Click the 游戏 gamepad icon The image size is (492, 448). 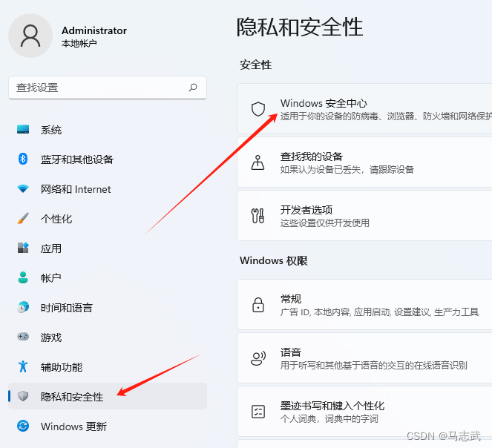[23, 337]
